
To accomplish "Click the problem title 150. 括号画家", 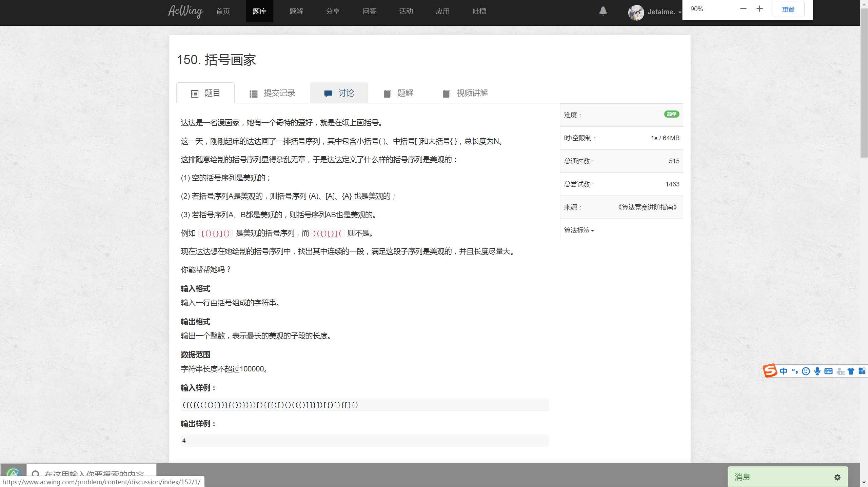I will (216, 60).
